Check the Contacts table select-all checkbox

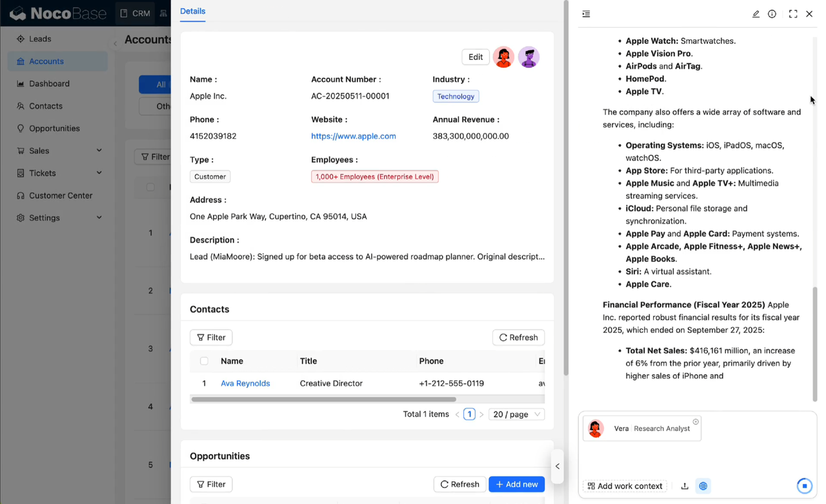(204, 361)
